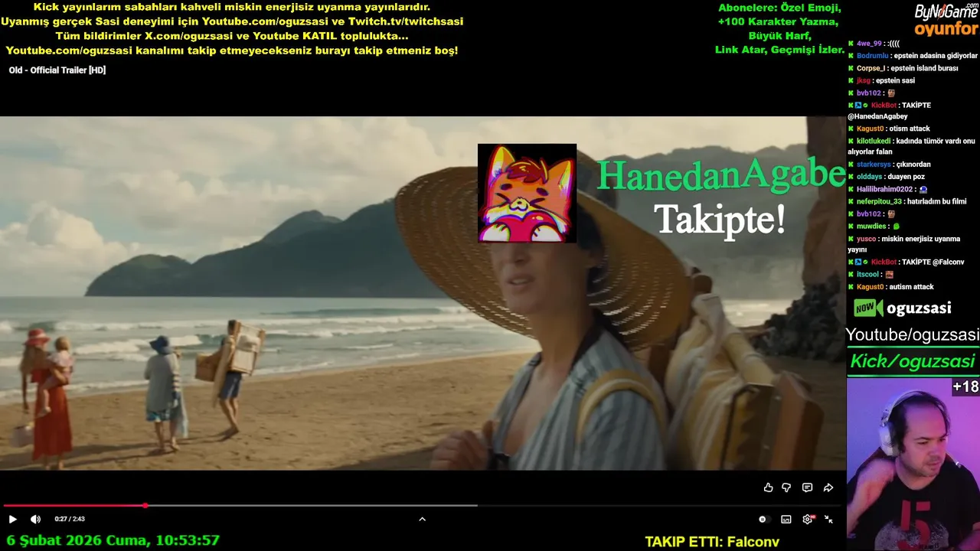
Task: Select kilotlukedi's chat message
Action: click(x=912, y=146)
